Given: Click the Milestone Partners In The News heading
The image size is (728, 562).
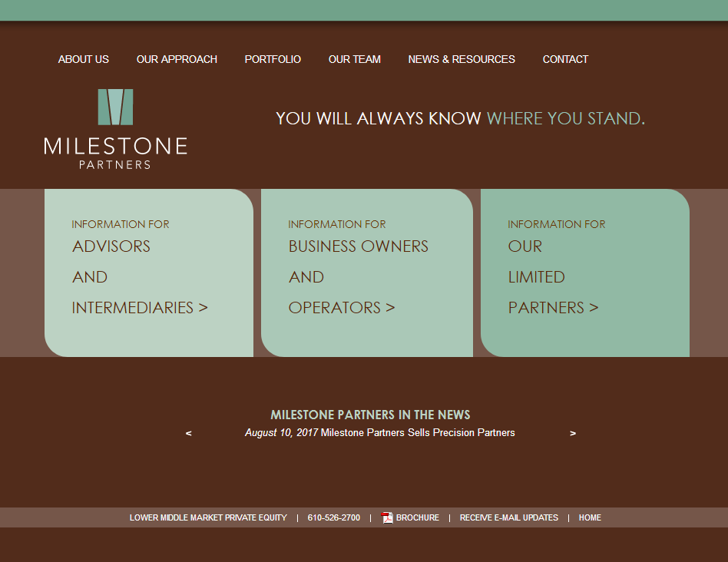Looking at the screenshot, I should [x=370, y=415].
